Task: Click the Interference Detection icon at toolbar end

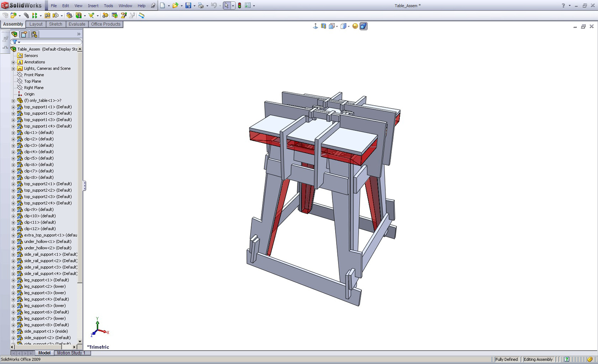Action: (x=142, y=15)
